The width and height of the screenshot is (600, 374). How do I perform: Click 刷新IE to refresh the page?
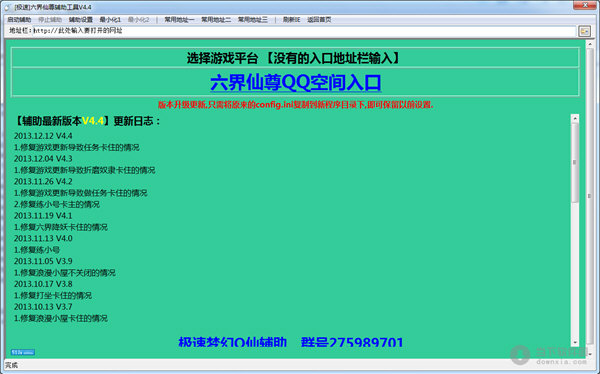(x=291, y=20)
